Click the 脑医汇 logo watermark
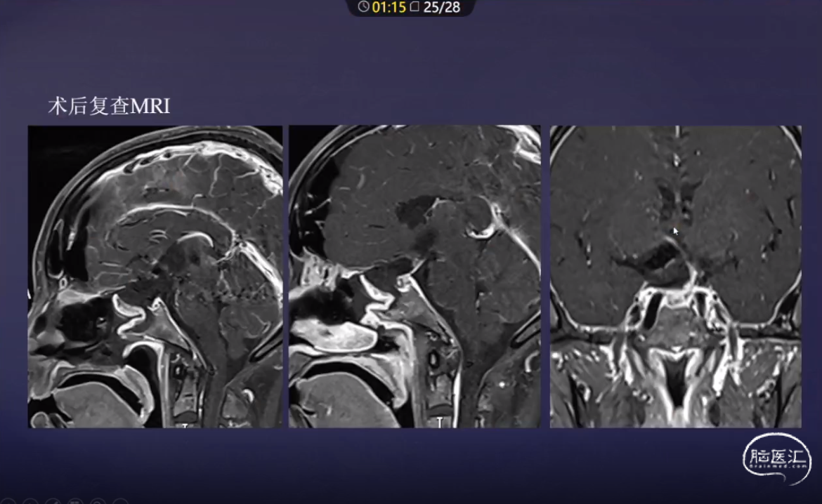Image resolution: width=822 pixels, height=504 pixels. (x=776, y=457)
